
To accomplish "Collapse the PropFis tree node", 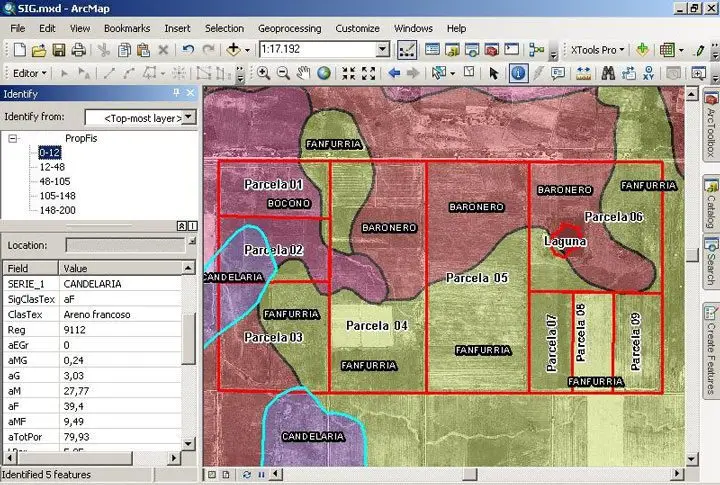I will (x=14, y=139).
